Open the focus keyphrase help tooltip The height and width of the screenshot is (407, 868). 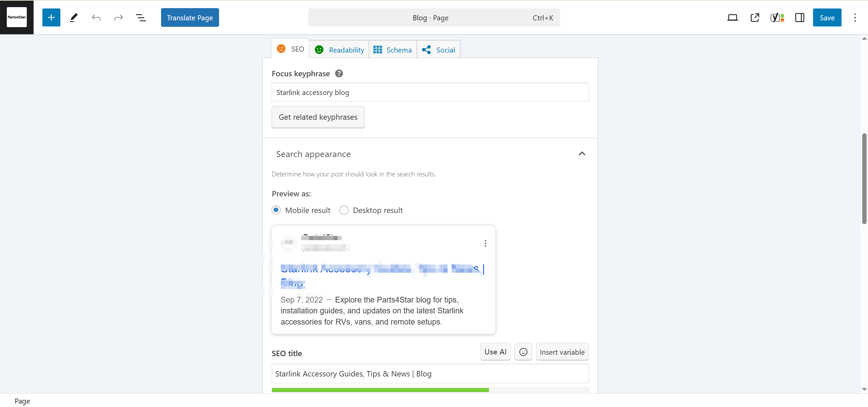coord(339,73)
